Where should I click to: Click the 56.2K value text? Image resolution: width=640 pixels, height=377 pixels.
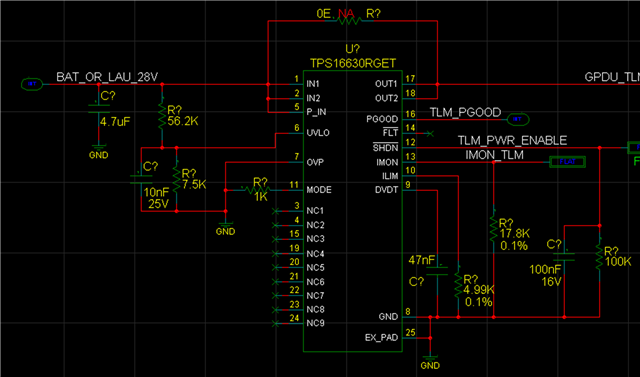coord(183,121)
